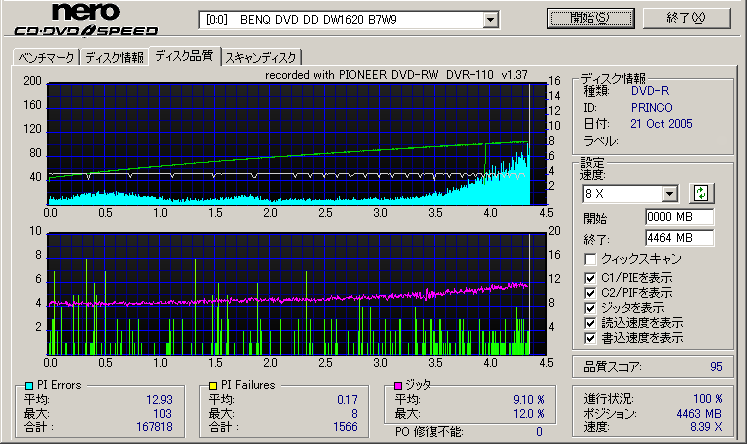Uncheck the C1/PIEを表示 checkbox
The width and height of the screenshot is (747, 444).
coord(590,278)
